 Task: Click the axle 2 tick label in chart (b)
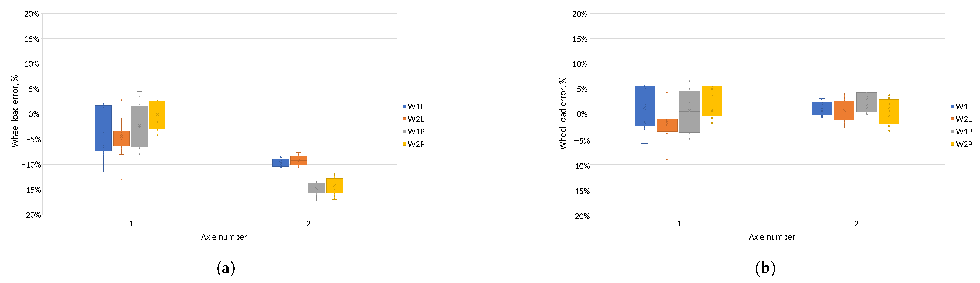856,224
